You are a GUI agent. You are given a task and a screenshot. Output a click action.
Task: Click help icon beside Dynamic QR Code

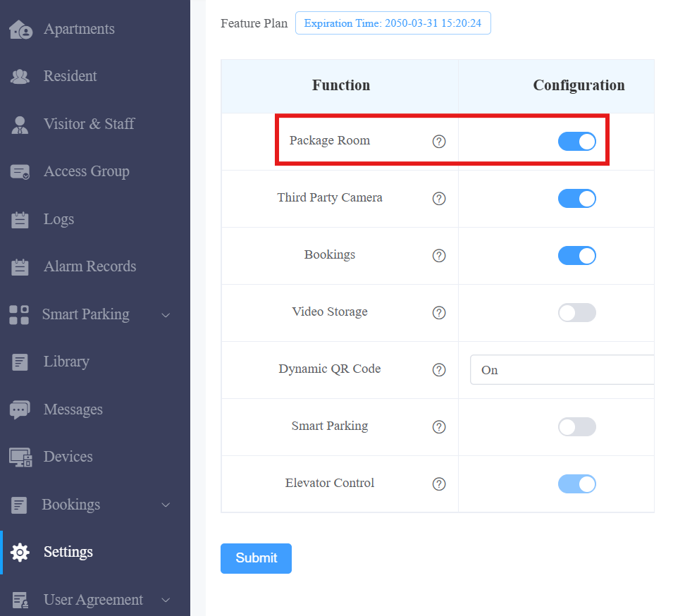point(438,369)
